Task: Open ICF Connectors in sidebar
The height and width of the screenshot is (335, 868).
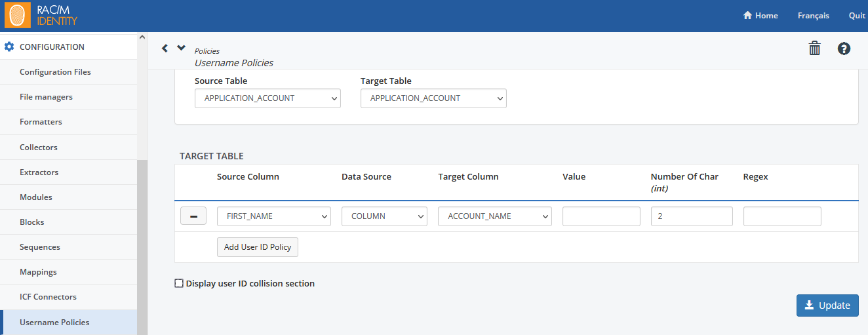Action: point(68,297)
